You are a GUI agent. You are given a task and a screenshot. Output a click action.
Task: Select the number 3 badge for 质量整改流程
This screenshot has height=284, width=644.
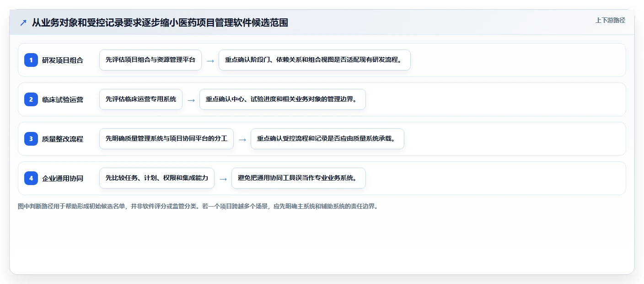click(31, 139)
